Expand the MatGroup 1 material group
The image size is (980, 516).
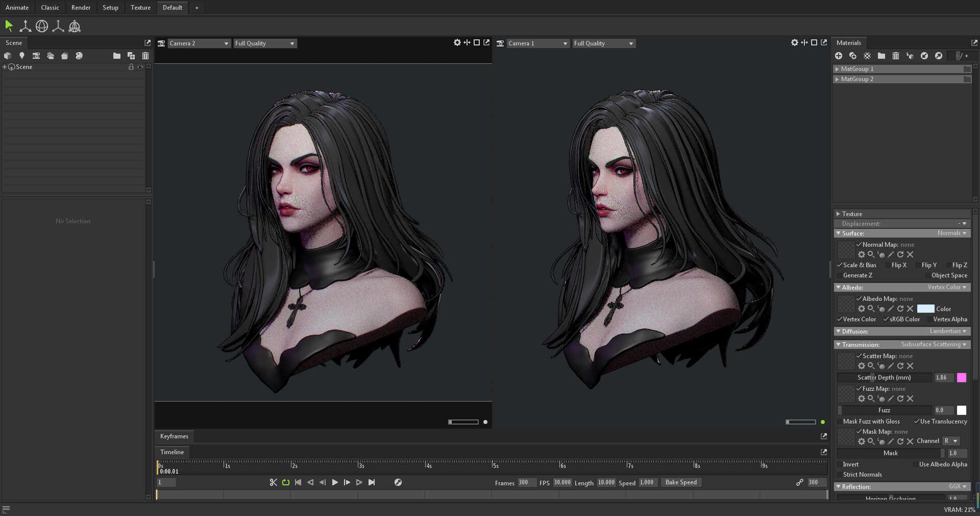(837, 69)
